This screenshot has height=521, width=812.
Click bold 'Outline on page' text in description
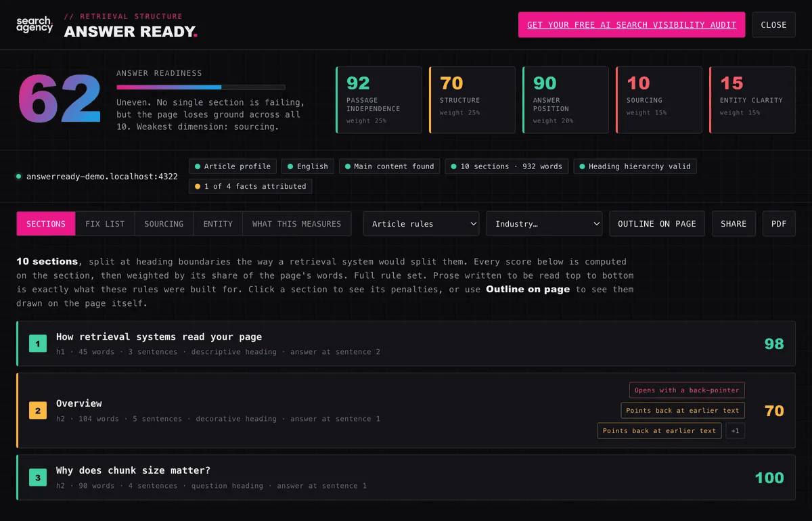click(x=528, y=289)
